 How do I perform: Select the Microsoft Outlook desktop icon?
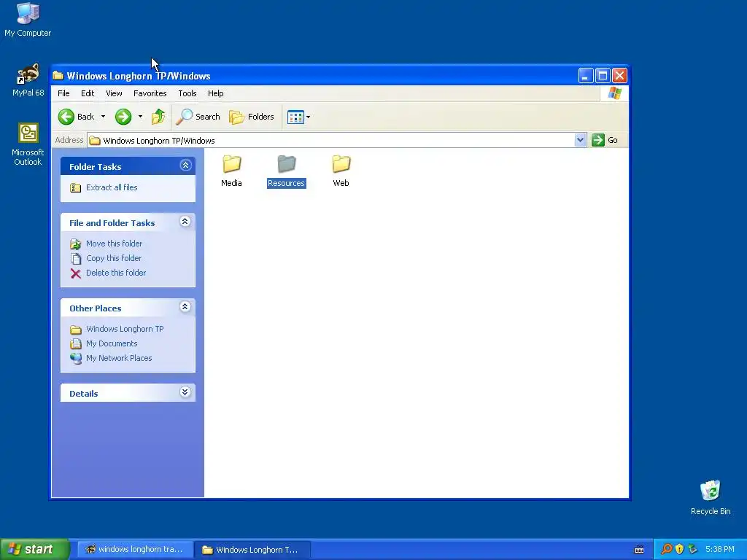tap(28, 144)
